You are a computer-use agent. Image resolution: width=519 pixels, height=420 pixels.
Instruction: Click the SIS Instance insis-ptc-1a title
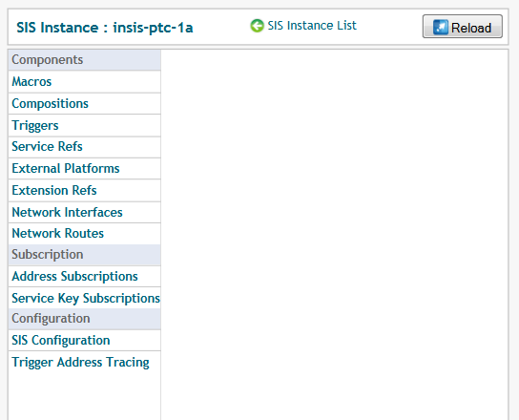(105, 28)
